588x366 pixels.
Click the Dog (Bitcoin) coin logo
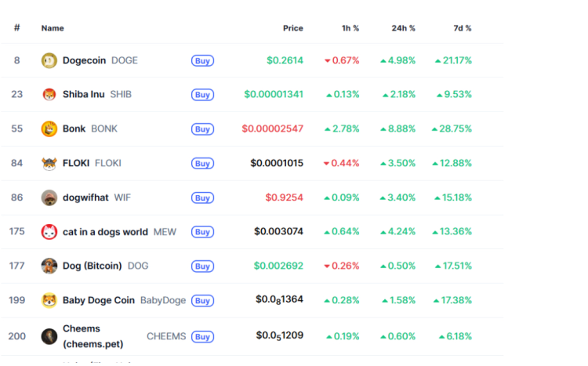pos(49,266)
